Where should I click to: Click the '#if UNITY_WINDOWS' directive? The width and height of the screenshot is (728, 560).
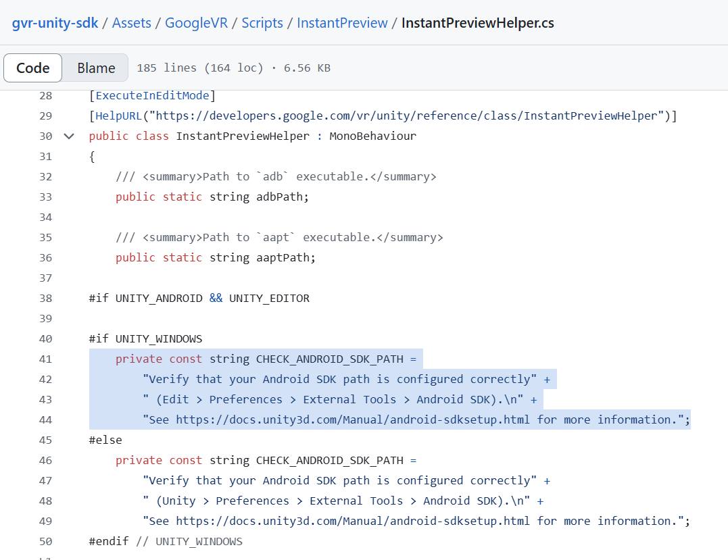pyautogui.click(x=145, y=338)
